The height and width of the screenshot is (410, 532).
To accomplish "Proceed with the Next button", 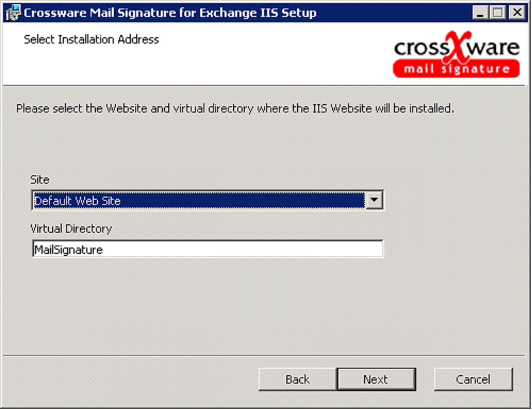I will 376,379.
